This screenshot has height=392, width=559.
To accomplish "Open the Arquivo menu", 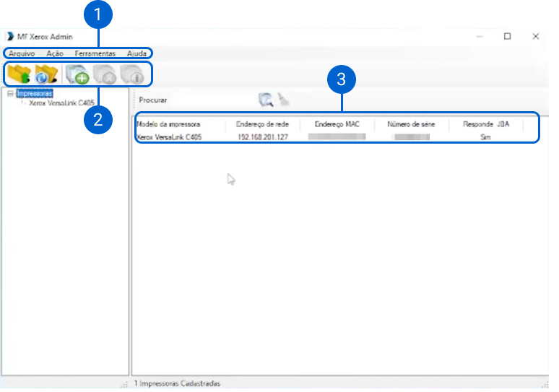I will (22, 53).
